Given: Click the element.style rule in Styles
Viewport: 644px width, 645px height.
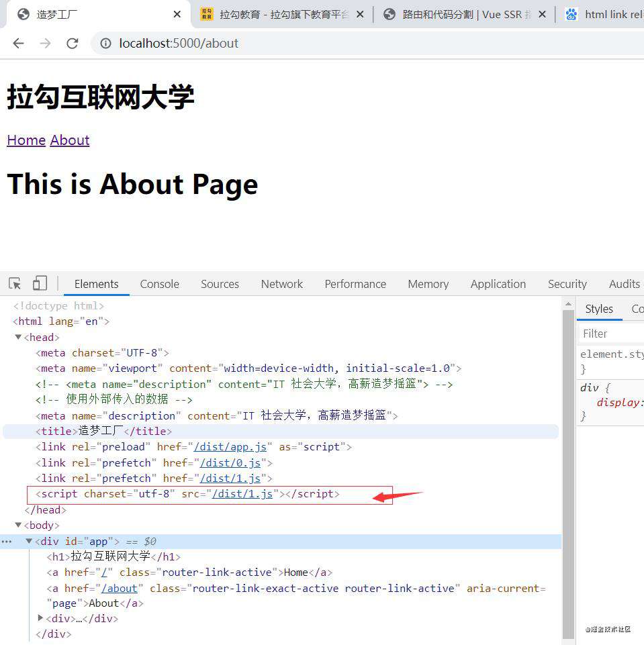Looking at the screenshot, I should pyautogui.click(x=612, y=354).
